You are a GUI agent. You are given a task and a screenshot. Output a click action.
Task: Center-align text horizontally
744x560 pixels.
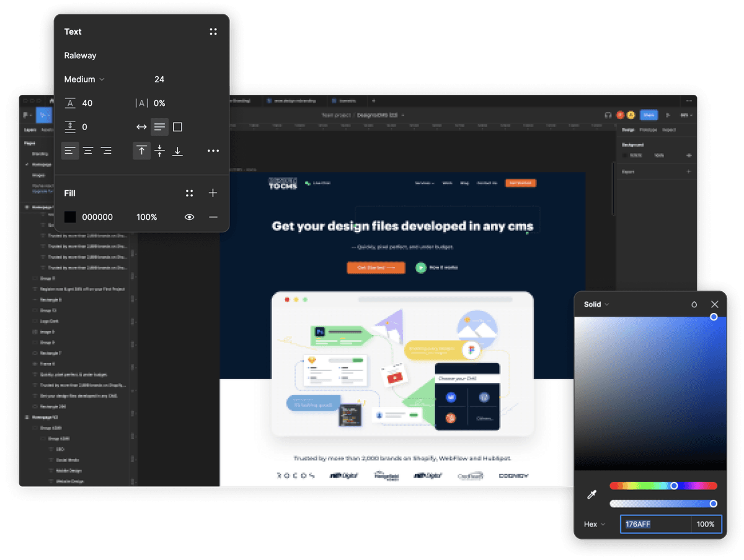(x=89, y=151)
